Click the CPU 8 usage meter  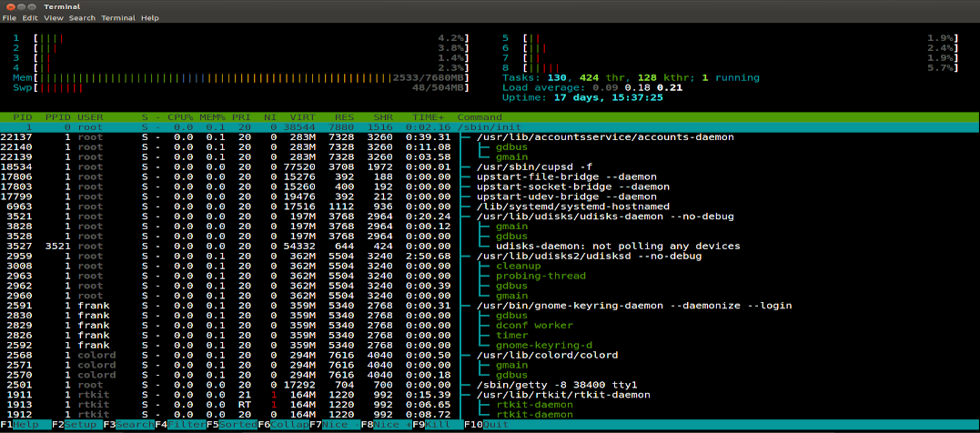coord(730,68)
